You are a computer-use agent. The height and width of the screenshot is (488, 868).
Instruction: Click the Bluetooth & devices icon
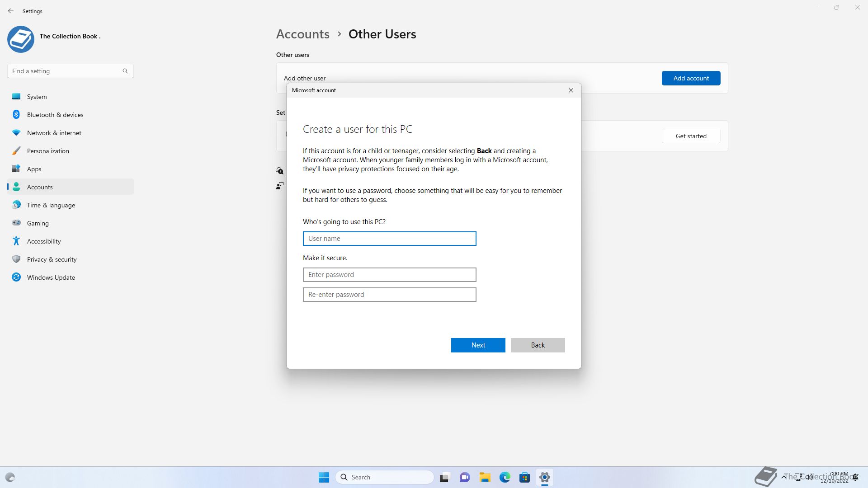click(16, 114)
